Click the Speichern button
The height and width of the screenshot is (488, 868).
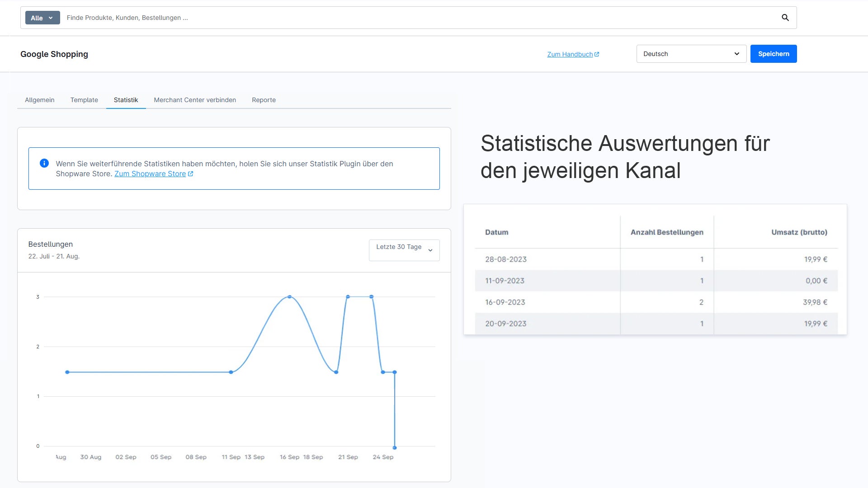coord(774,54)
